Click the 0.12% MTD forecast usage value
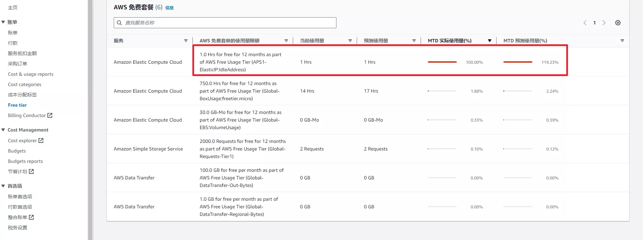 552,149
